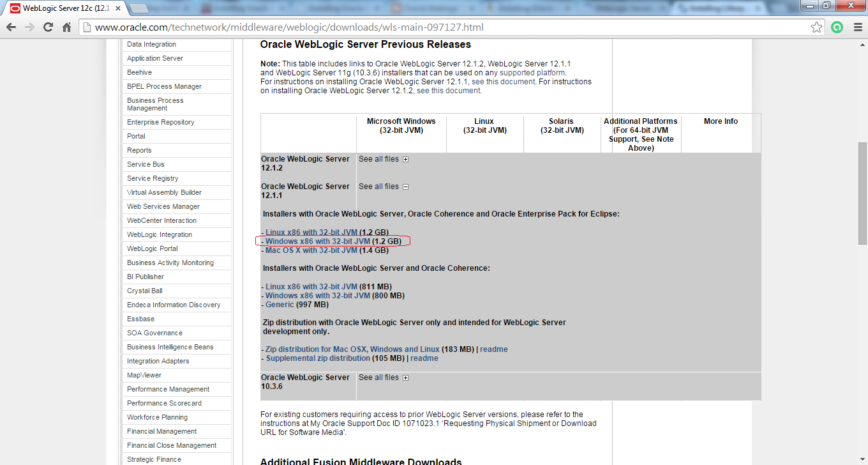Open the Chrome hamburger menu
This screenshot has width=868, height=465.
point(856,27)
